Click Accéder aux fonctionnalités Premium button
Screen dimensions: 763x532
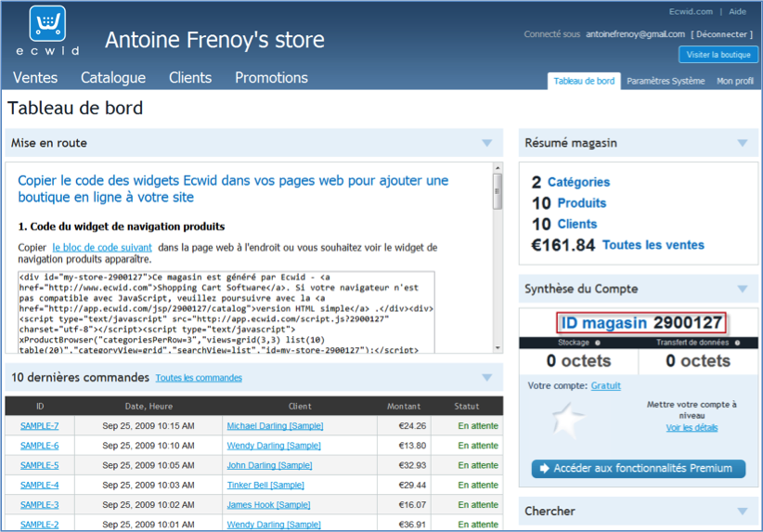tap(638, 468)
